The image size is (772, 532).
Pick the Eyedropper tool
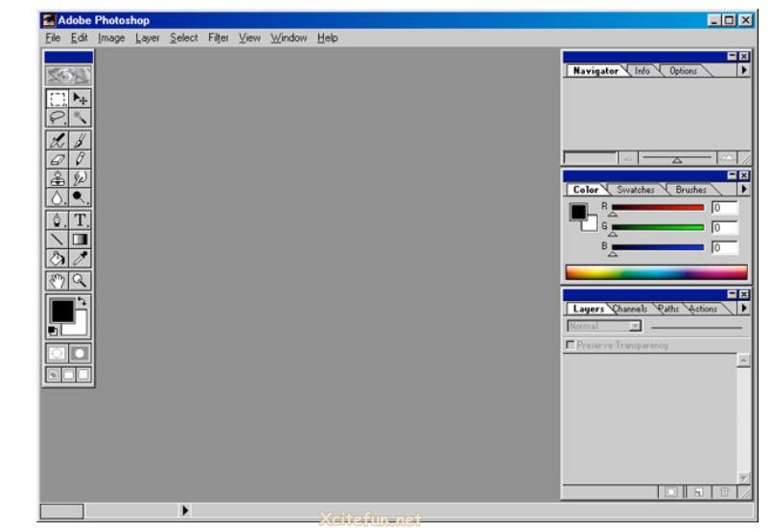point(80,258)
